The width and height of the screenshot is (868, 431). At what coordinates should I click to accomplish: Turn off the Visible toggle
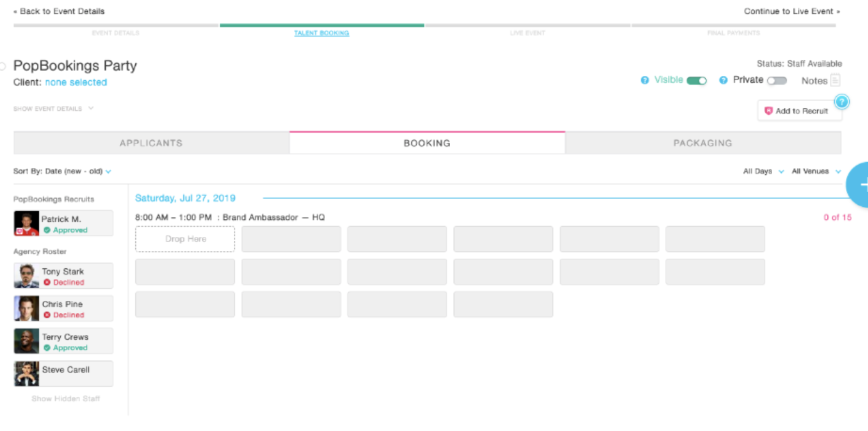(x=697, y=81)
